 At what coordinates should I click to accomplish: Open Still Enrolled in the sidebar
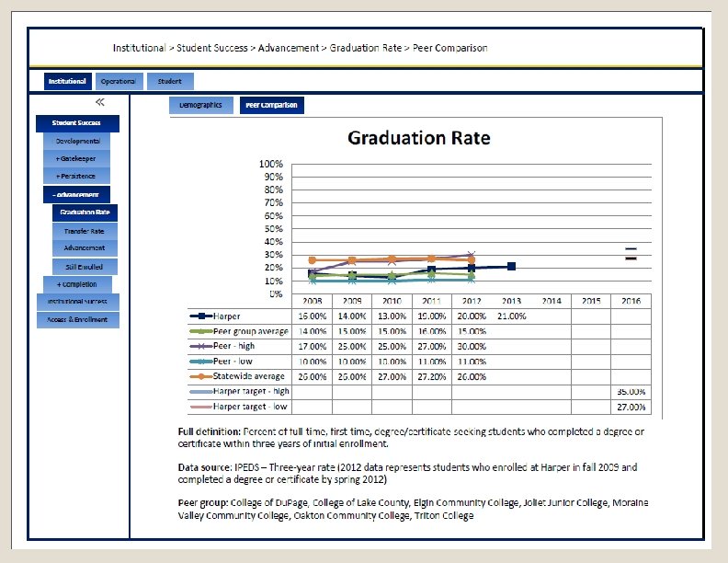pos(85,267)
